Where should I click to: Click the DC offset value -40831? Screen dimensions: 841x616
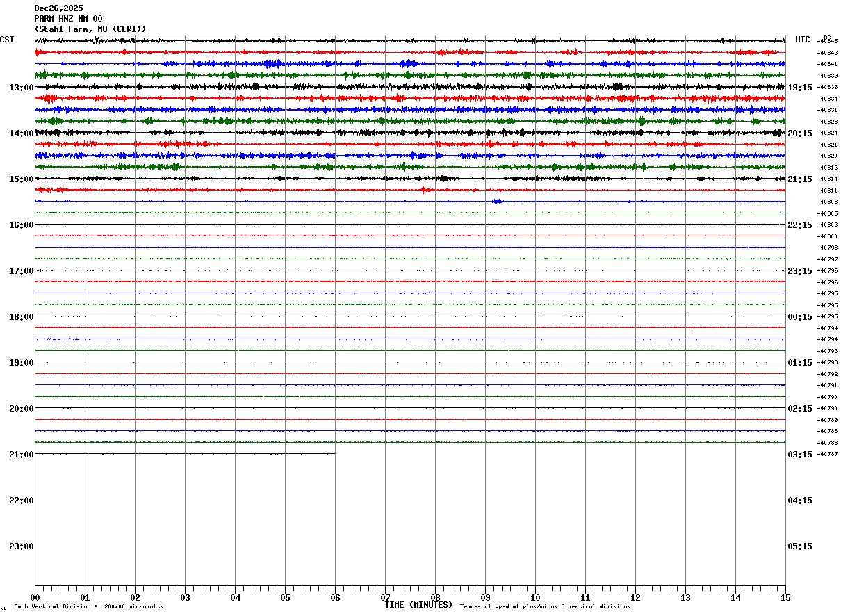pos(827,110)
